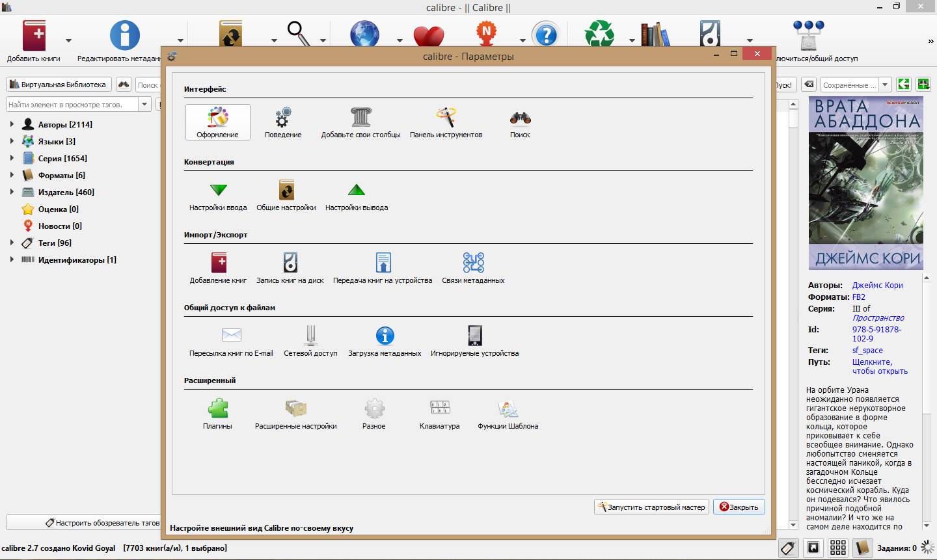This screenshot has height=560, width=937.
Task: Click the globe get-books toolbar icon
Action: coord(364,34)
